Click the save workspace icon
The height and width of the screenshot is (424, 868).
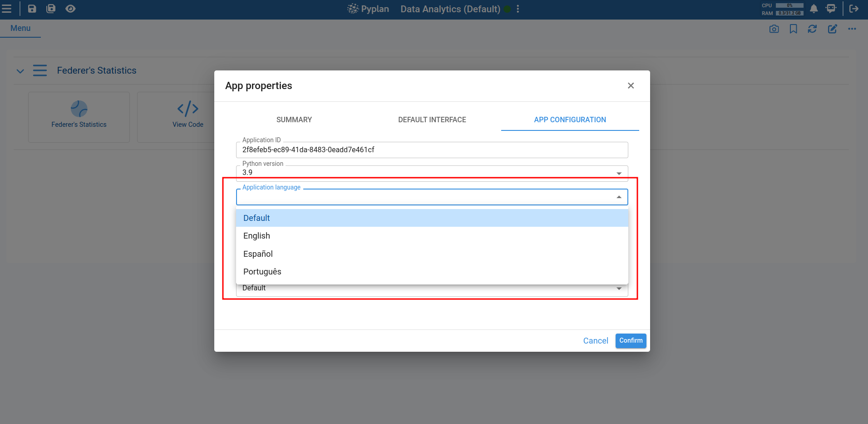(31, 8)
